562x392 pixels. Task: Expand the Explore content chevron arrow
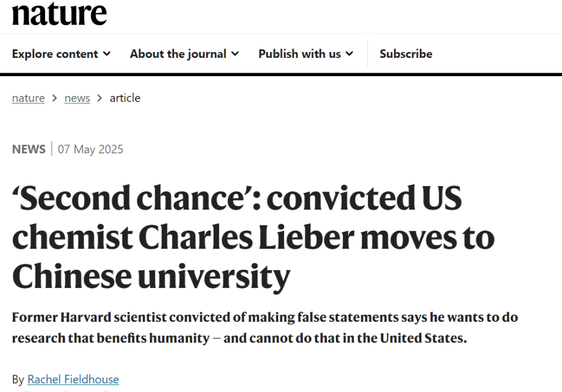(107, 54)
